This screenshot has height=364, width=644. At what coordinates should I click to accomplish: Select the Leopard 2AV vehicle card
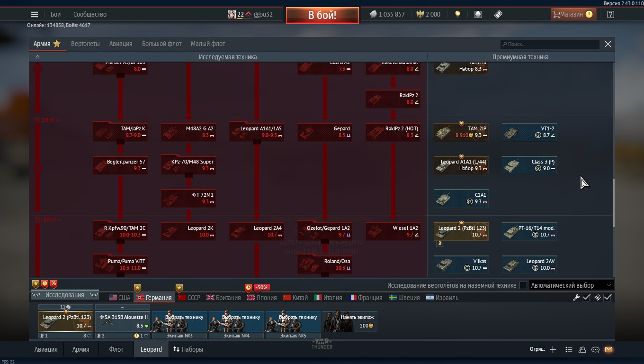click(529, 264)
